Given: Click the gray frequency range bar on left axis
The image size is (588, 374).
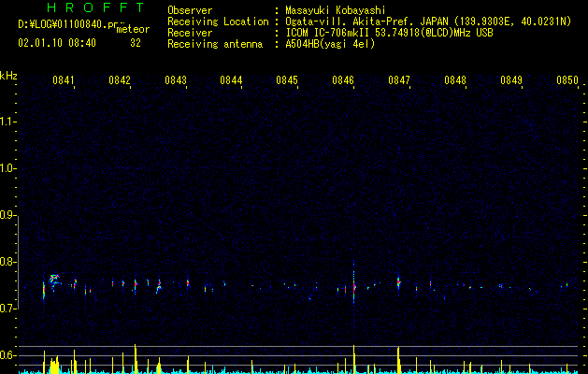Looking at the screenshot, I should click(18, 263).
